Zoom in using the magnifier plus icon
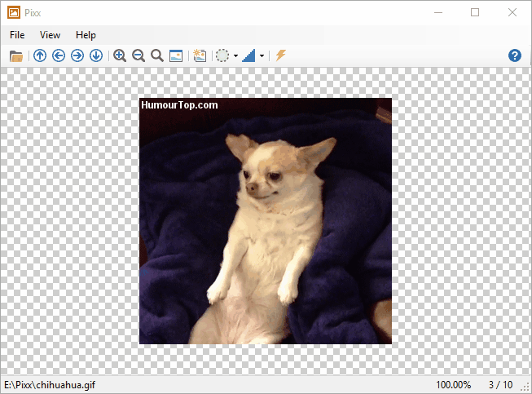 pyautogui.click(x=120, y=55)
